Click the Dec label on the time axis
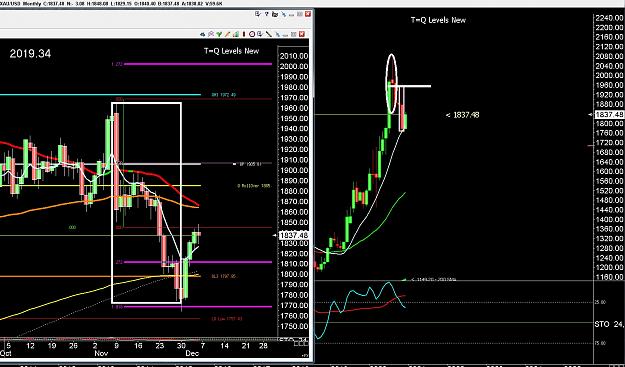This screenshot has width=625, height=367. click(193, 353)
